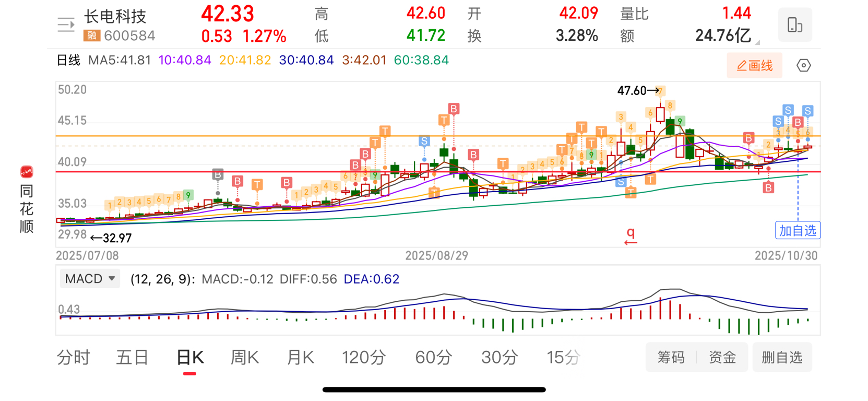Open the MACD indicator dropdown

coord(90,279)
